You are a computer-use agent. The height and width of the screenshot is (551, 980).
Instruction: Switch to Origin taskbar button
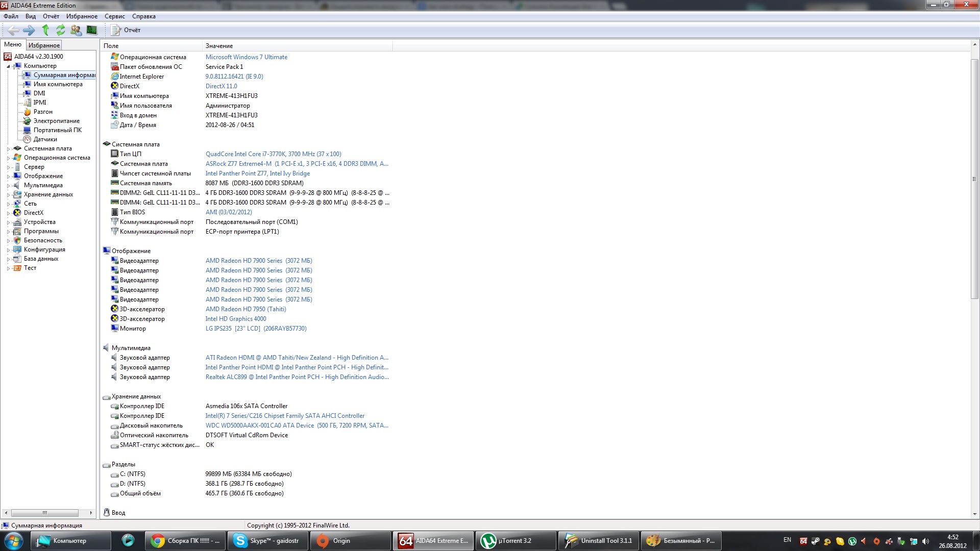(x=351, y=541)
